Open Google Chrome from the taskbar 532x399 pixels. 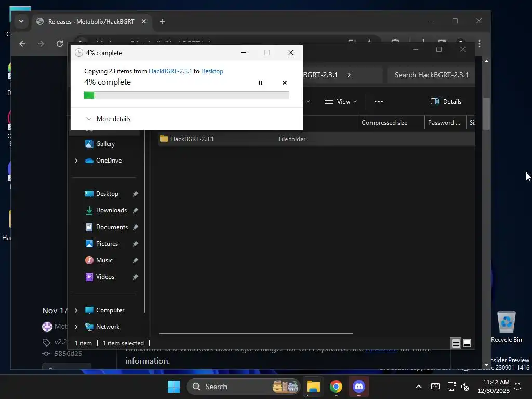pyautogui.click(x=336, y=387)
